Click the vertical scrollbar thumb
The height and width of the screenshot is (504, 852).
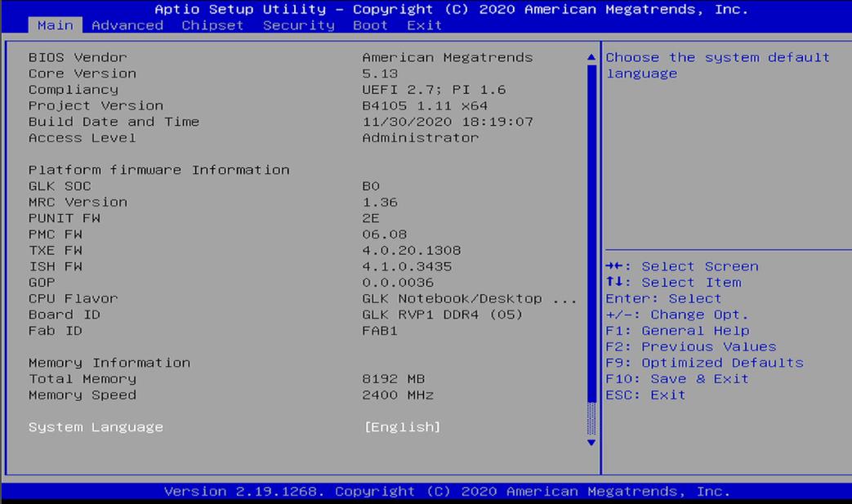(591, 234)
